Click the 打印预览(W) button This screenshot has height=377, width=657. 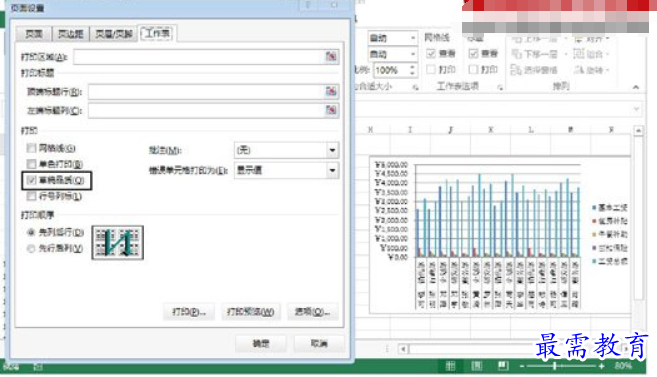(251, 312)
